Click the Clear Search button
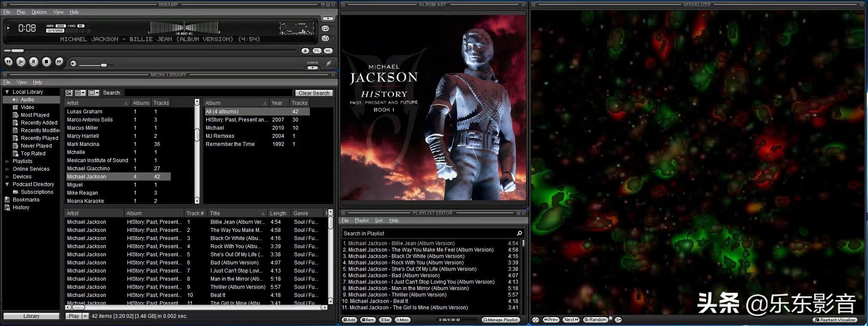This screenshot has width=868, height=326. coord(314,93)
